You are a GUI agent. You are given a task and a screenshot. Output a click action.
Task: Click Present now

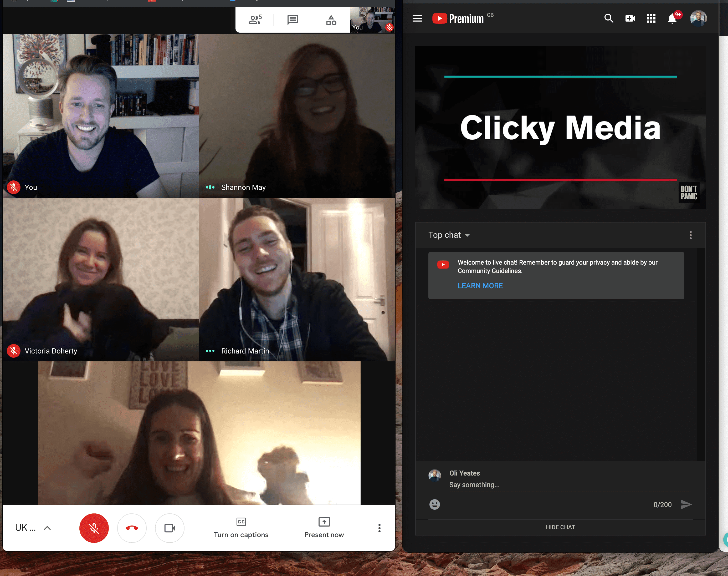click(x=324, y=528)
